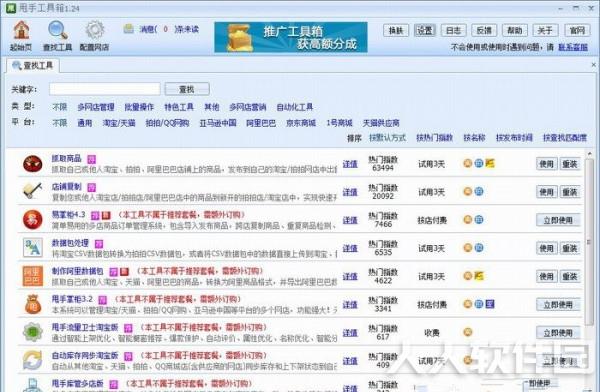Filter type by 特色工具

(179, 107)
